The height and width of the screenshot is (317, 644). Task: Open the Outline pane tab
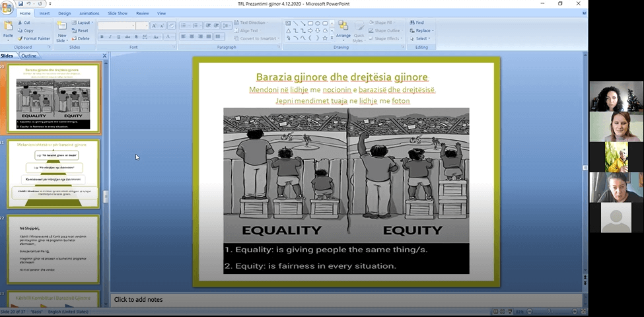point(28,56)
